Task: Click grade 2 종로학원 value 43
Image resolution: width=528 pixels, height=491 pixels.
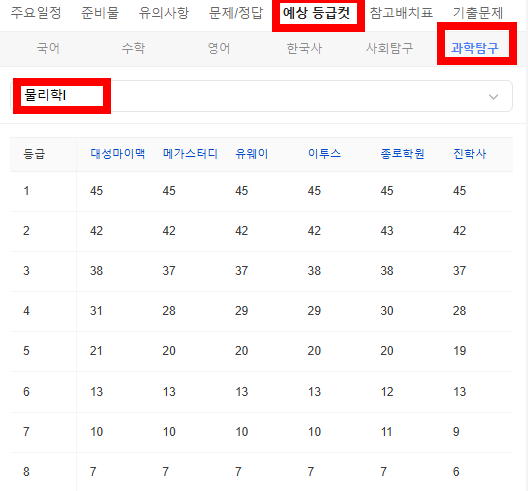Action: [x=387, y=231]
